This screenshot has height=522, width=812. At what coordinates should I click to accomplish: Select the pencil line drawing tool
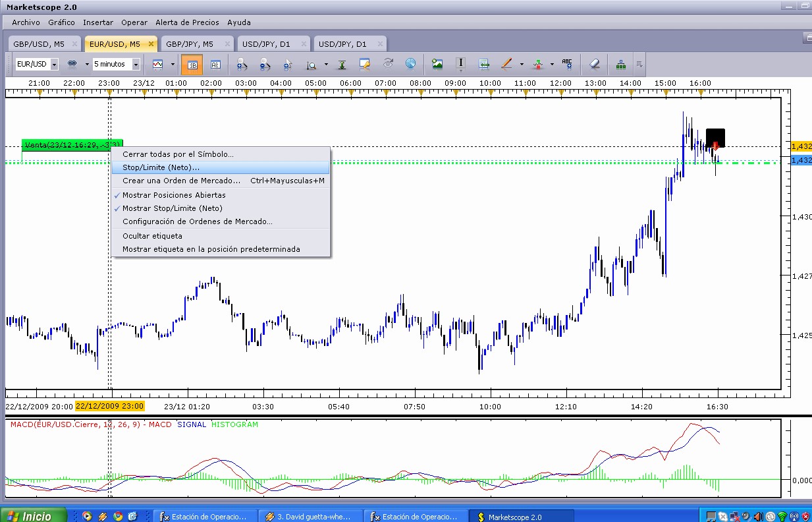(506, 65)
